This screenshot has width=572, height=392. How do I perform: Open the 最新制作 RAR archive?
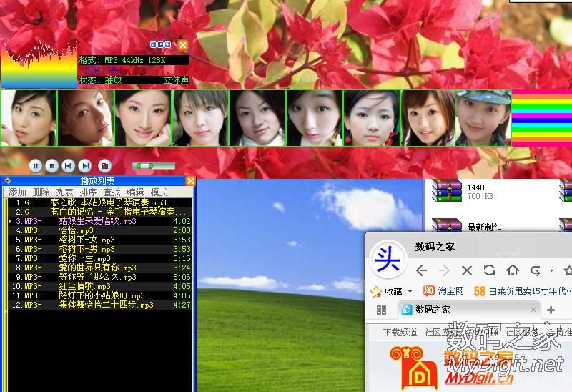coord(446,225)
